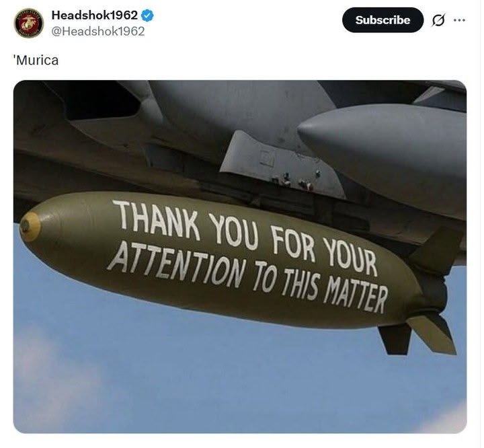
Task: Open the three-dot more options menu
Action: tap(459, 20)
